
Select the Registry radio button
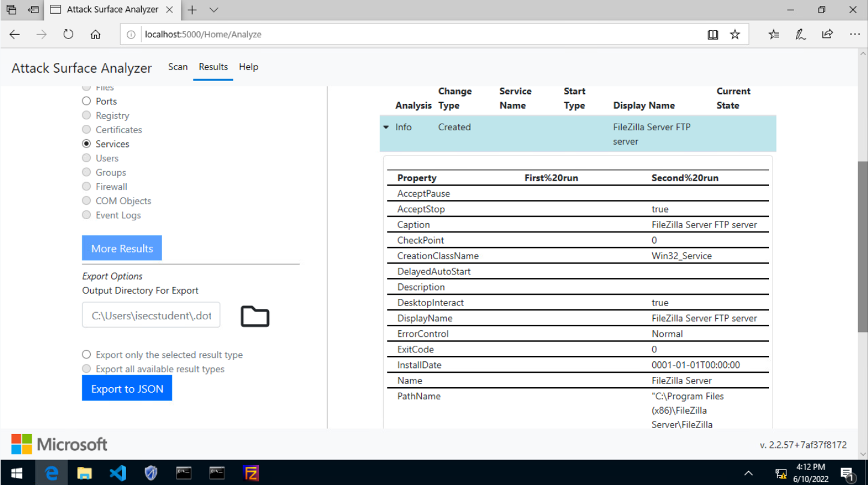coord(86,115)
